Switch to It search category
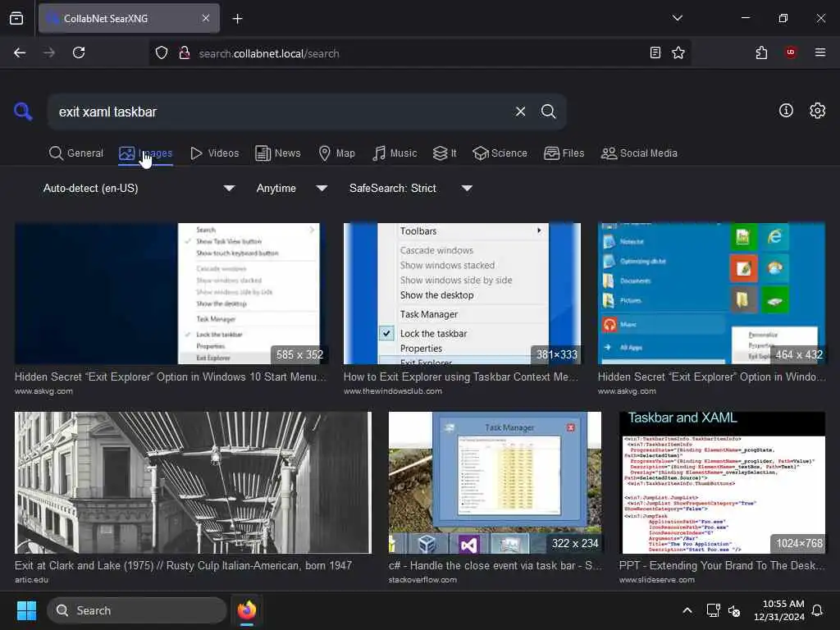840x630 pixels. point(445,153)
